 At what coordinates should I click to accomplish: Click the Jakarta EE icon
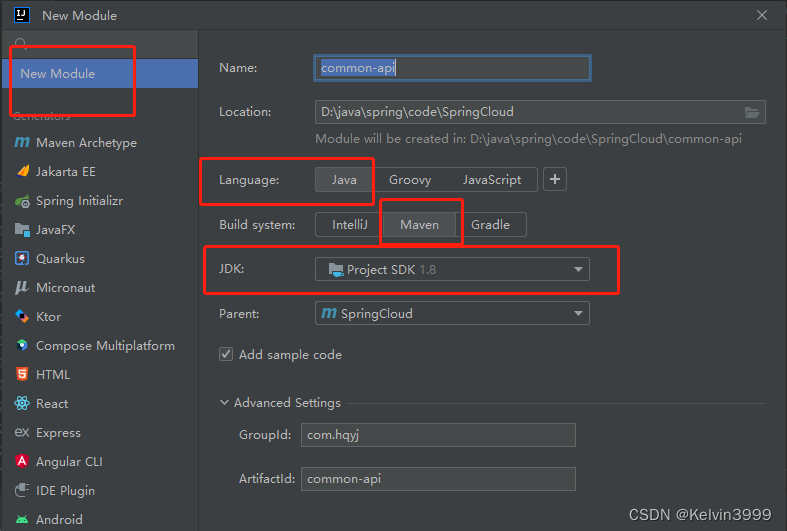coord(23,172)
